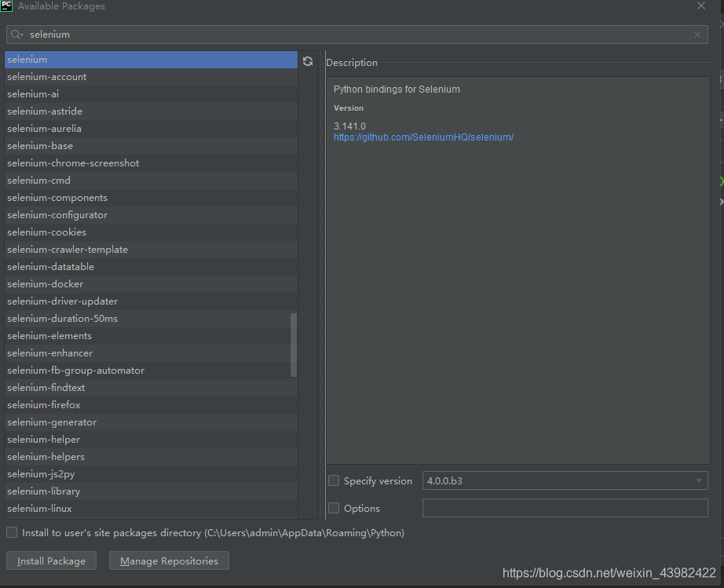The height and width of the screenshot is (588, 724).
Task: Select selenium-helpers package
Action: tap(151, 457)
